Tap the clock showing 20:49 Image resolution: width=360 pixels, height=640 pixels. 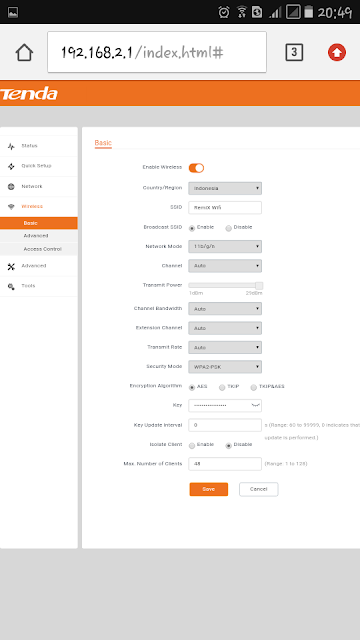(335, 13)
